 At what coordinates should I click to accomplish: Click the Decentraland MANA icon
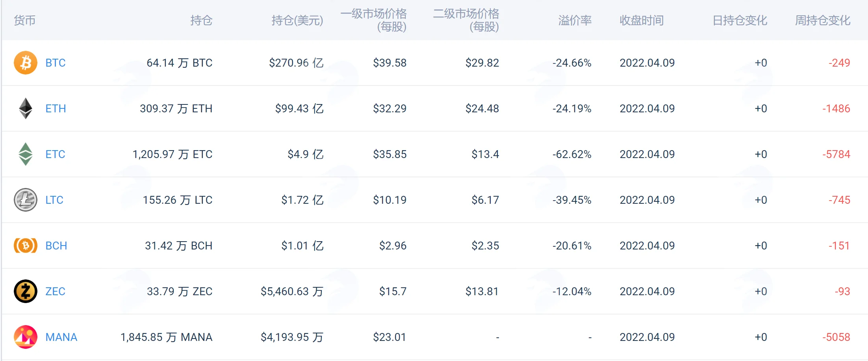26,337
